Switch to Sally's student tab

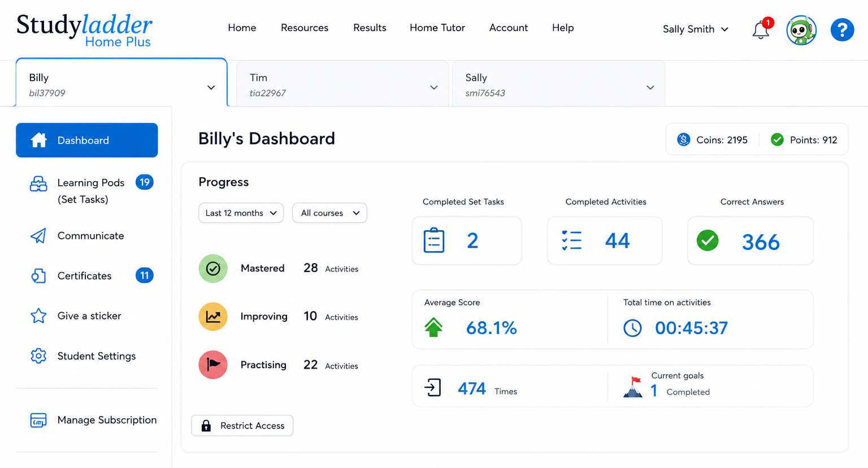click(559, 84)
